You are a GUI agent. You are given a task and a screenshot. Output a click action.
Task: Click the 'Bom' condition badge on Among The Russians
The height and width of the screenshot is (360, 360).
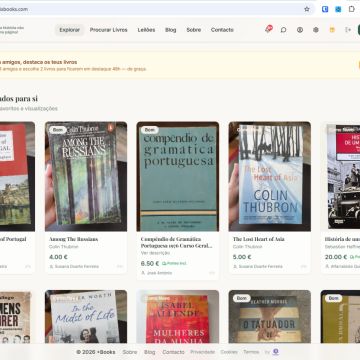(57, 130)
